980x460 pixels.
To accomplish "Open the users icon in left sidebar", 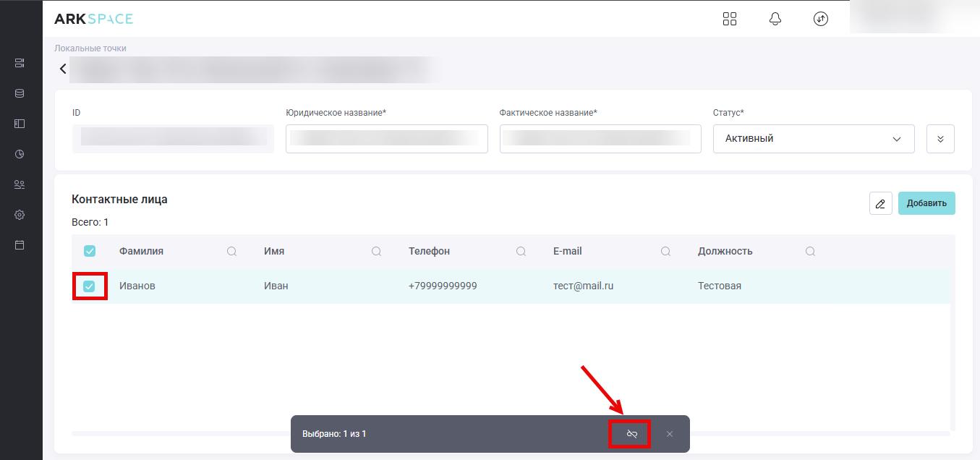I will point(20,184).
